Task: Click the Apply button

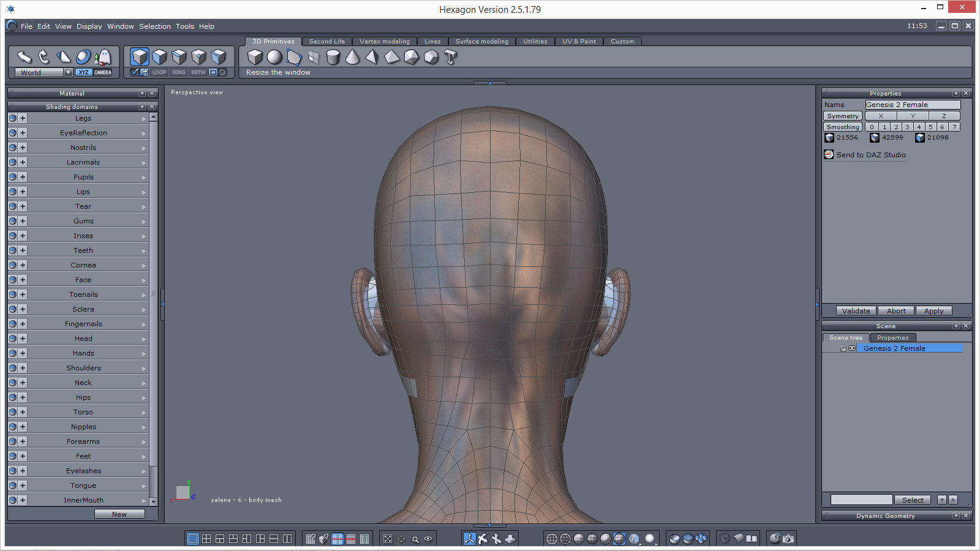Action: 934,311
